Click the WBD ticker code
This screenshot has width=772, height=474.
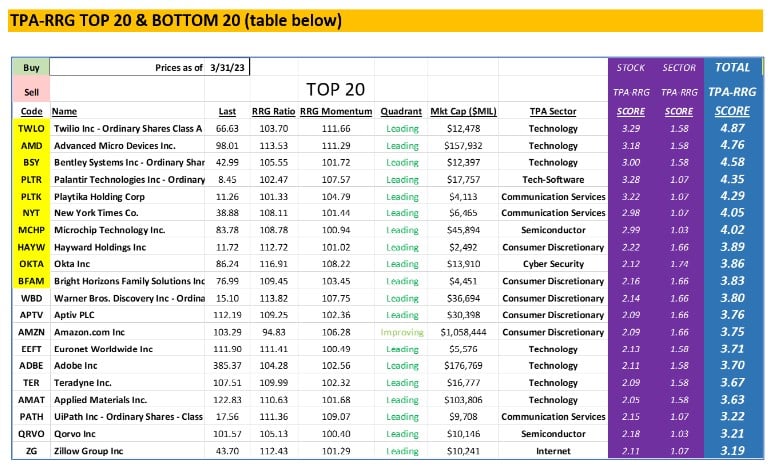click(x=31, y=298)
